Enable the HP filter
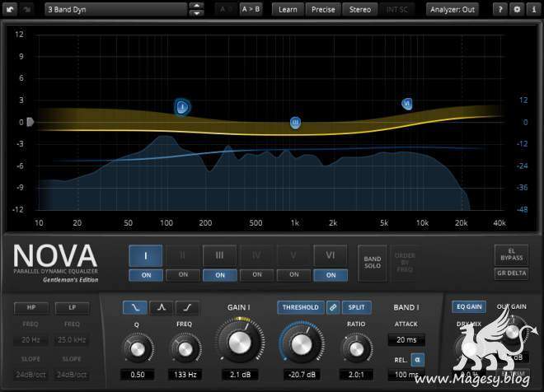The image size is (544, 392). pyautogui.click(x=31, y=307)
